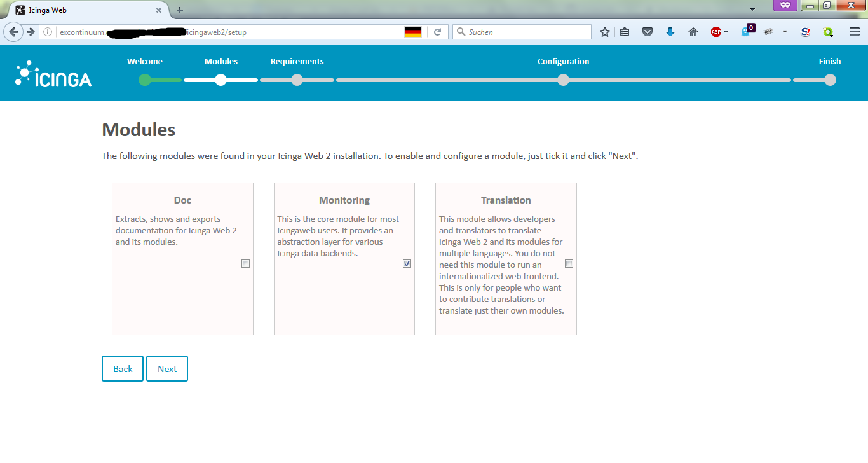Navigate back with browser arrow
The height and width of the screenshot is (463, 868).
(x=14, y=32)
